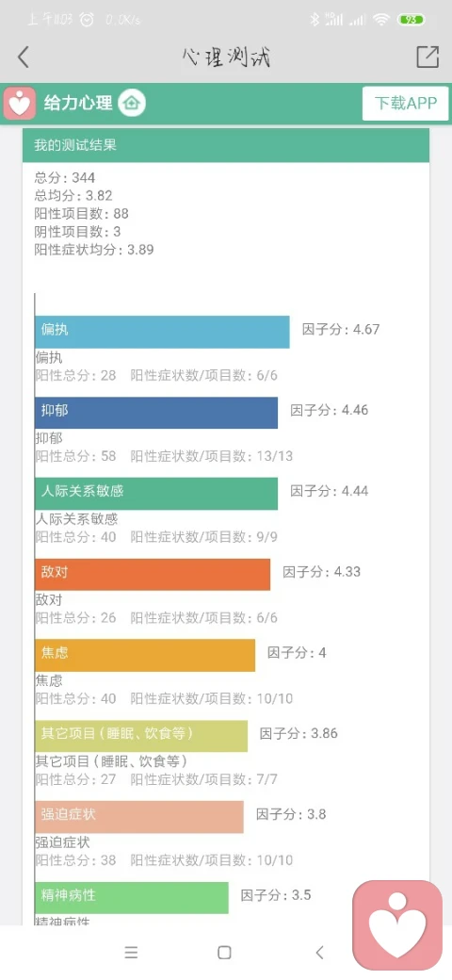Tap the Android navigation back arrow
The image size is (452, 980).
point(319,952)
